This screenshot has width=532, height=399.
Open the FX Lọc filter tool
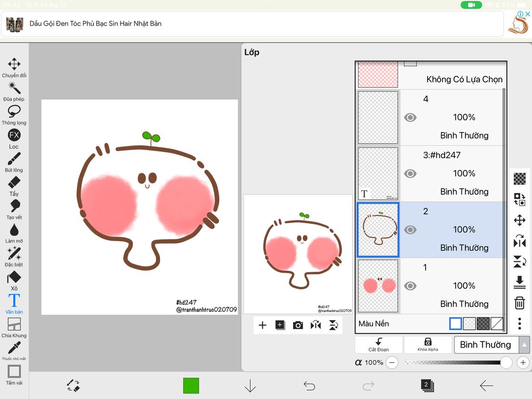click(14, 139)
